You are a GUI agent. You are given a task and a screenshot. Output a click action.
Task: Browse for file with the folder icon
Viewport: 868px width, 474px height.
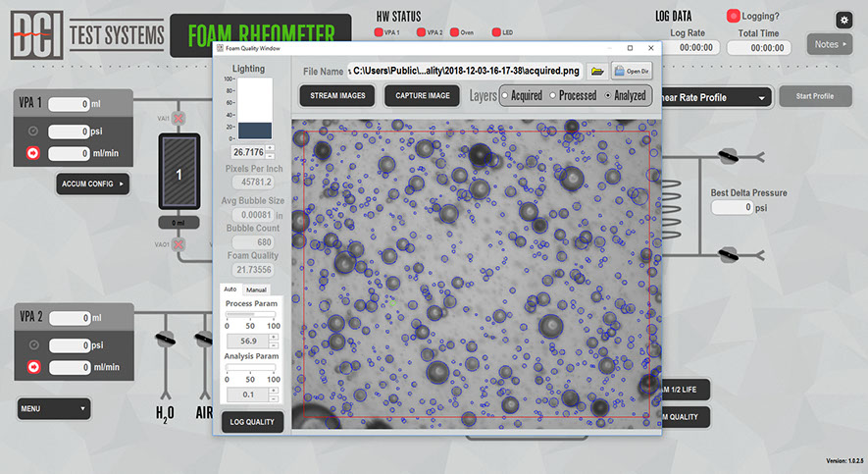[x=596, y=71]
